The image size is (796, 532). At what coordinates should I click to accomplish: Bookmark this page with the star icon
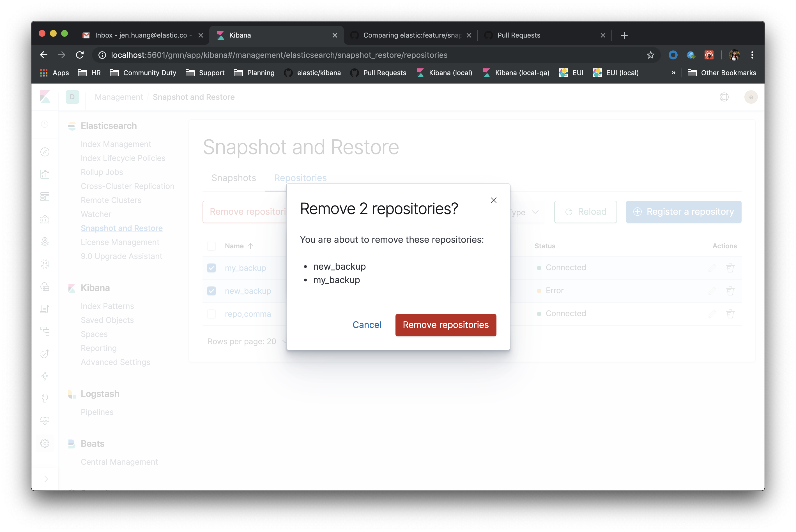pos(650,55)
